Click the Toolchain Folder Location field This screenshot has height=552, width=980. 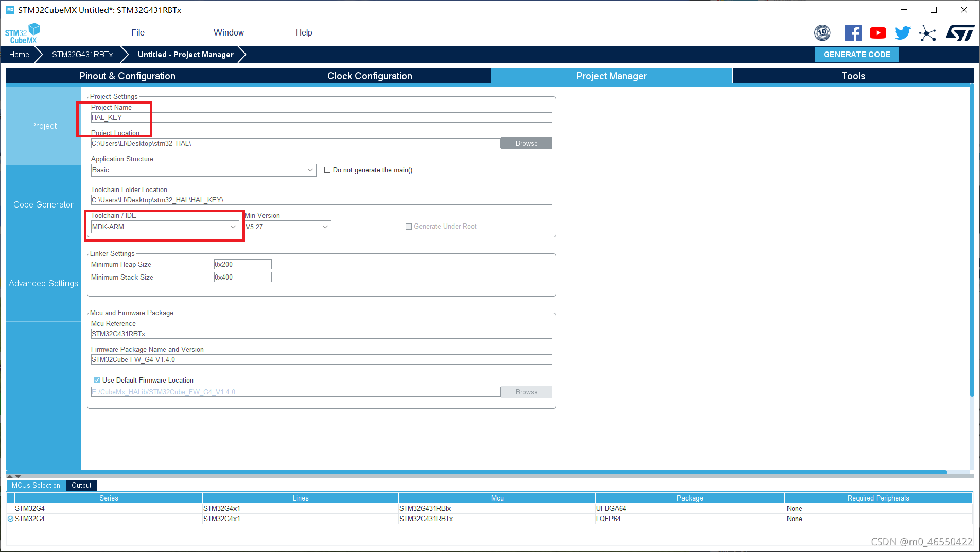tap(321, 200)
